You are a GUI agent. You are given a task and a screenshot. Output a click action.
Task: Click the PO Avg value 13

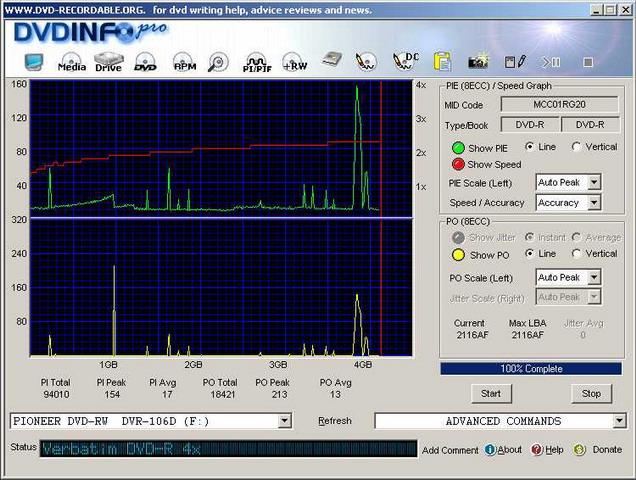(335, 394)
